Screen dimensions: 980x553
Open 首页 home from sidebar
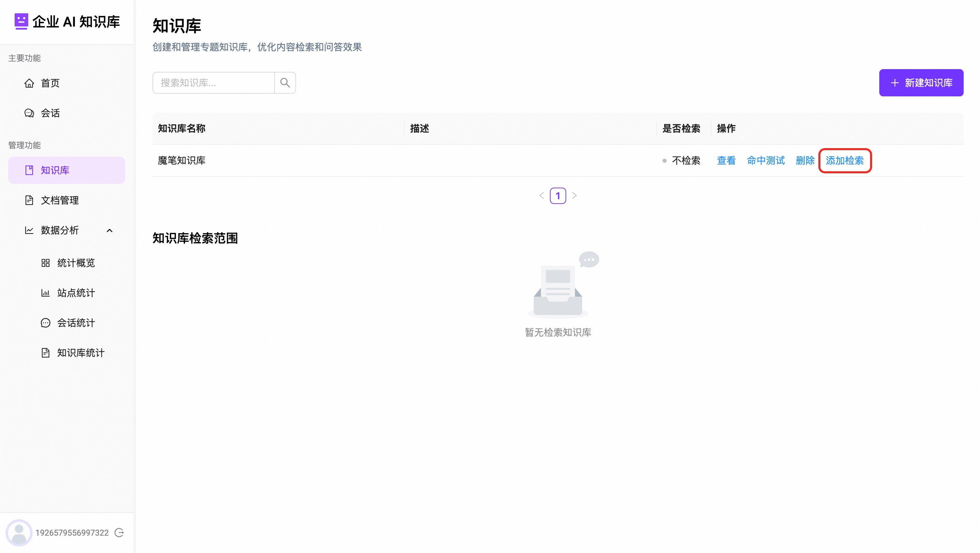pyautogui.click(x=50, y=83)
